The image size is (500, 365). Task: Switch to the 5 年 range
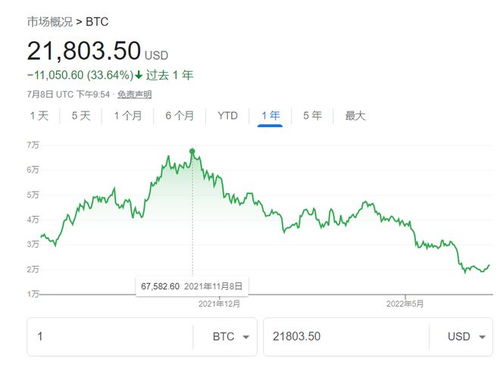(x=312, y=116)
